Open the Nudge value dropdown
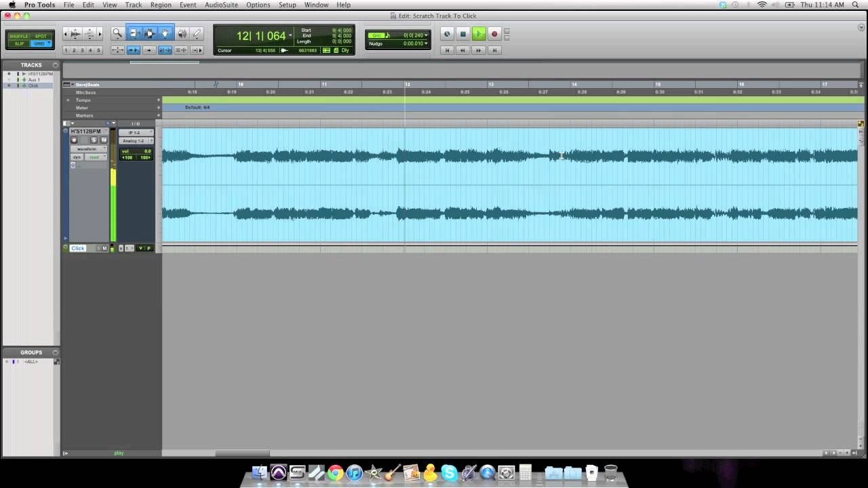 click(427, 43)
